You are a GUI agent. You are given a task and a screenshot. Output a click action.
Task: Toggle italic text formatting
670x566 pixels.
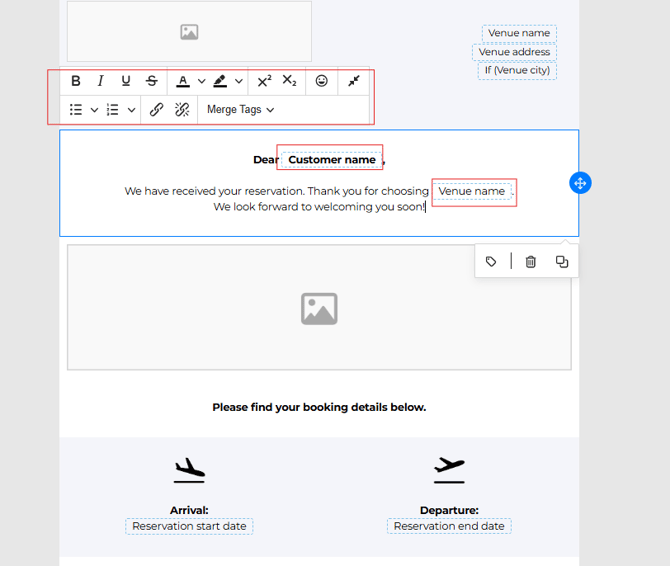[101, 81]
